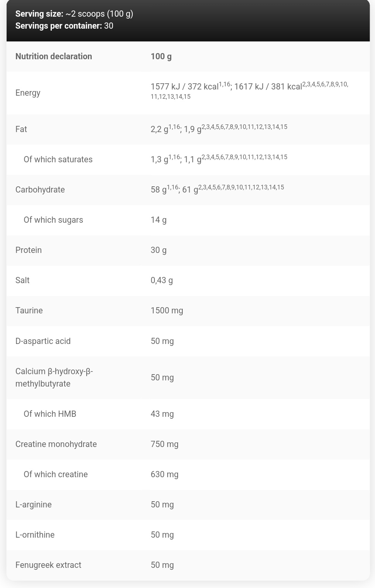Click the Energy row label
This screenshot has height=588, width=375.
28,93
